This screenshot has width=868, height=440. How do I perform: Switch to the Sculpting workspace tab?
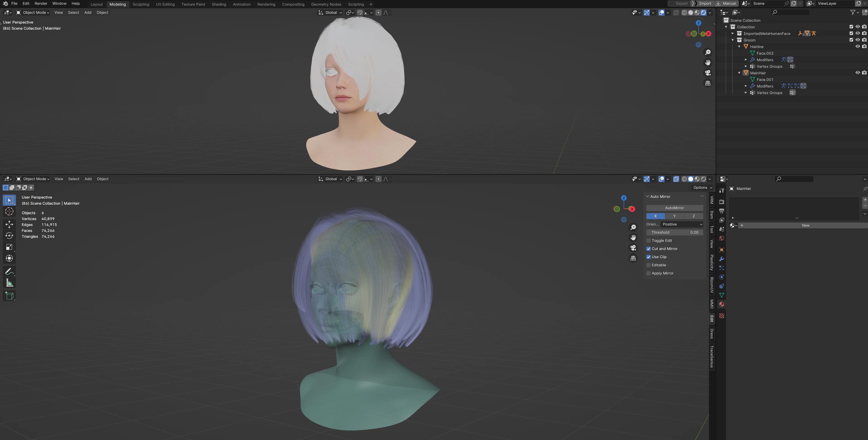point(141,4)
